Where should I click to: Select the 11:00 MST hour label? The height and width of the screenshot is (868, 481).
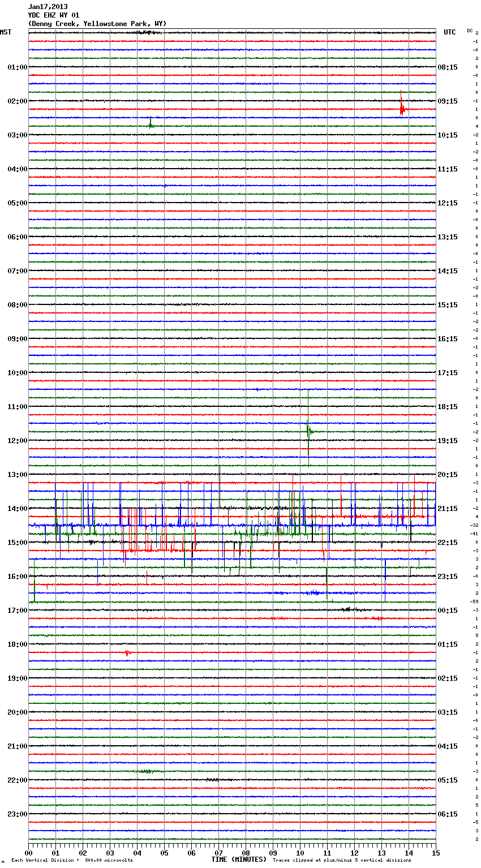point(17,407)
